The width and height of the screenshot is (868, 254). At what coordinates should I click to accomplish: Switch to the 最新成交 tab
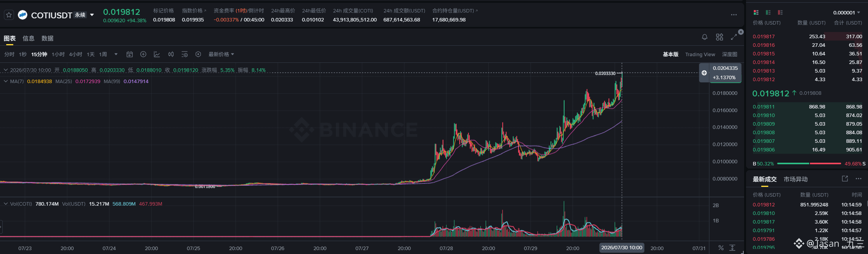point(764,179)
